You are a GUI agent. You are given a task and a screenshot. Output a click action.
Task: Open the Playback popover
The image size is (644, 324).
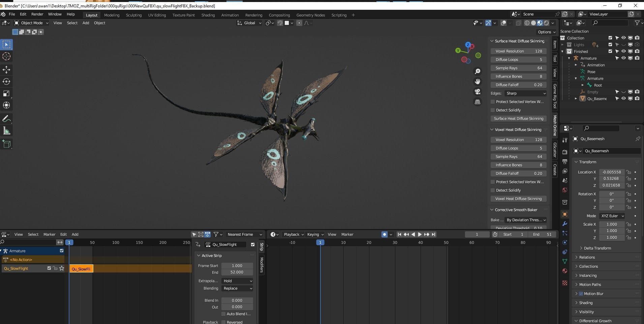coord(294,234)
